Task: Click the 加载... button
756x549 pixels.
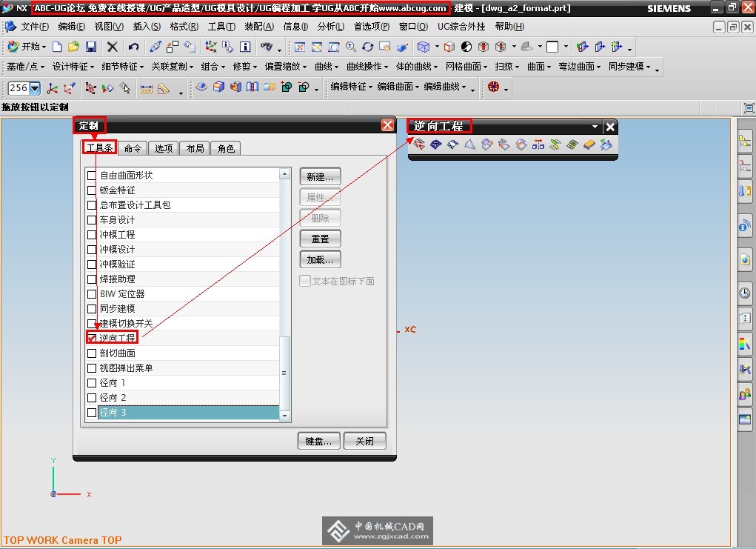Action: [x=320, y=259]
